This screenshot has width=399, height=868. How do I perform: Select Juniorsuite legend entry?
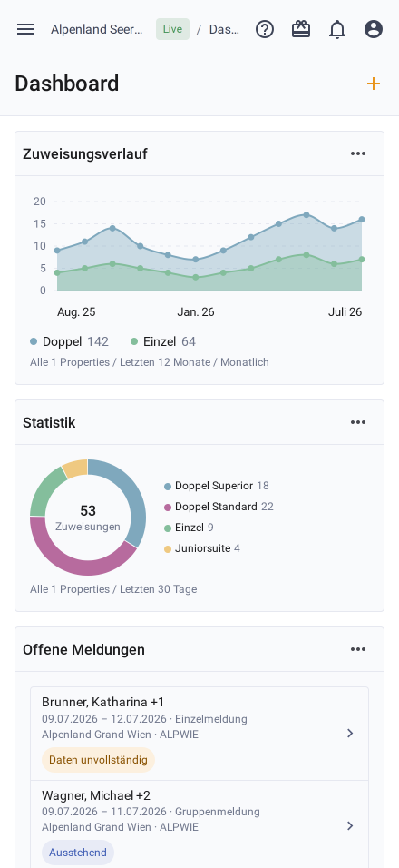click(202, 548)
